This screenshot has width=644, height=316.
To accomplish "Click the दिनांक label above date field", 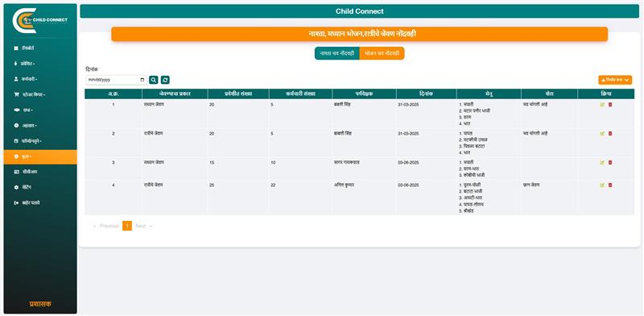I will (92, 69).
